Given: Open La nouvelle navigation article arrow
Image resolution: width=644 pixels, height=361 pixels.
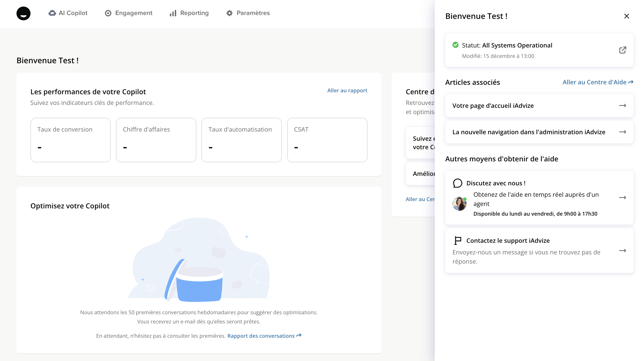Looking at the screenshot, I should pos(622,132).
